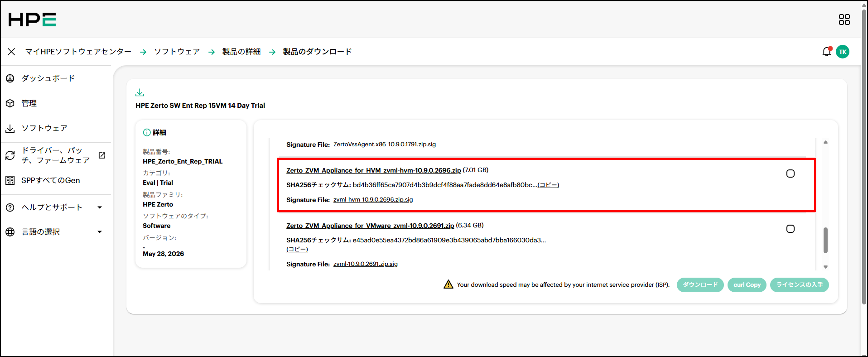Click the HPE Zerto SW Ent Rep title
The width and height of the screenshot is (868, 357).
200,106
